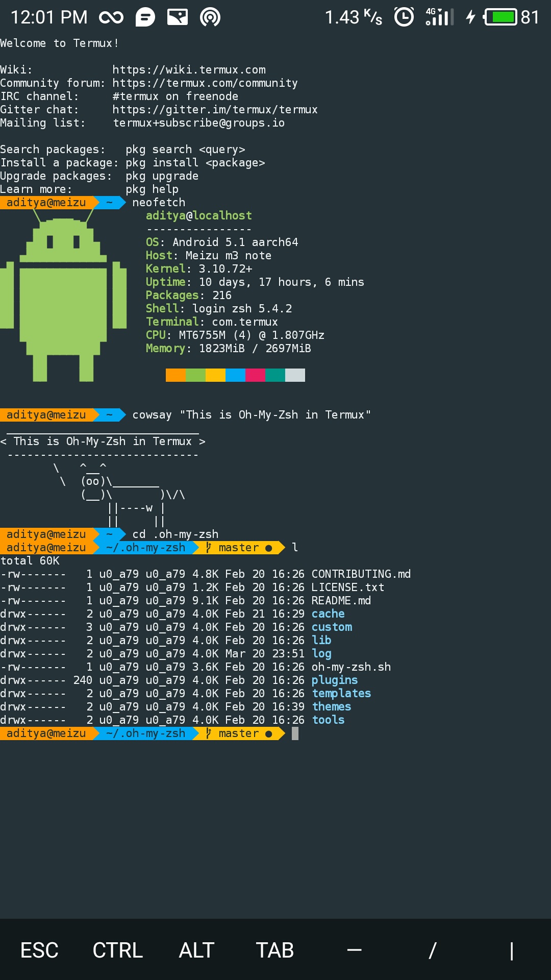Tap the 'pkg help' text
This screenshot has height=980, width=551.
pos(152,189)
